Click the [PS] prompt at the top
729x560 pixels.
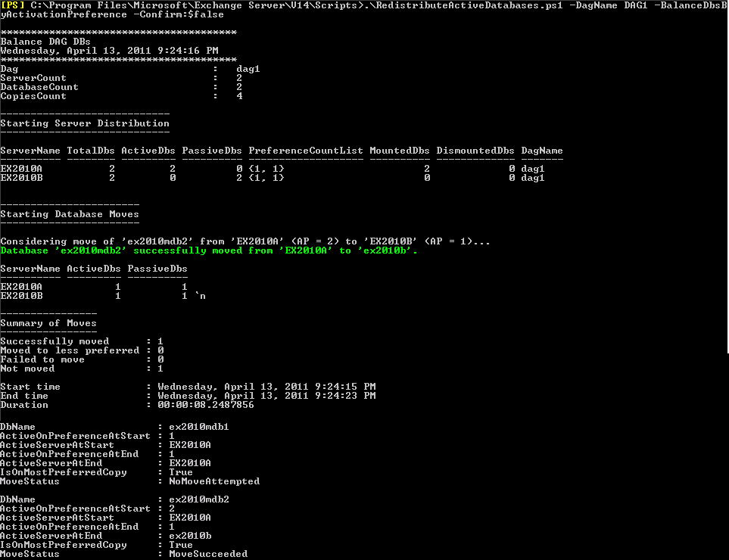coord(13,5)
